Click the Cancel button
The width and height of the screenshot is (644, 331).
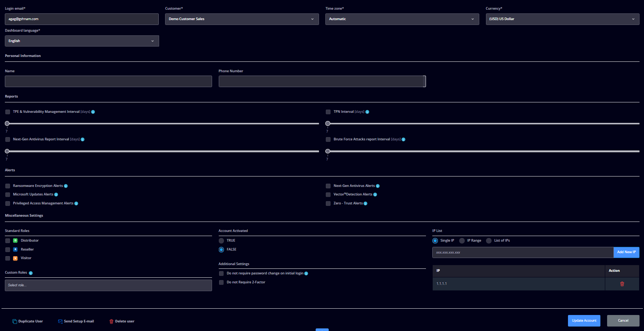(x=623, y=321)
